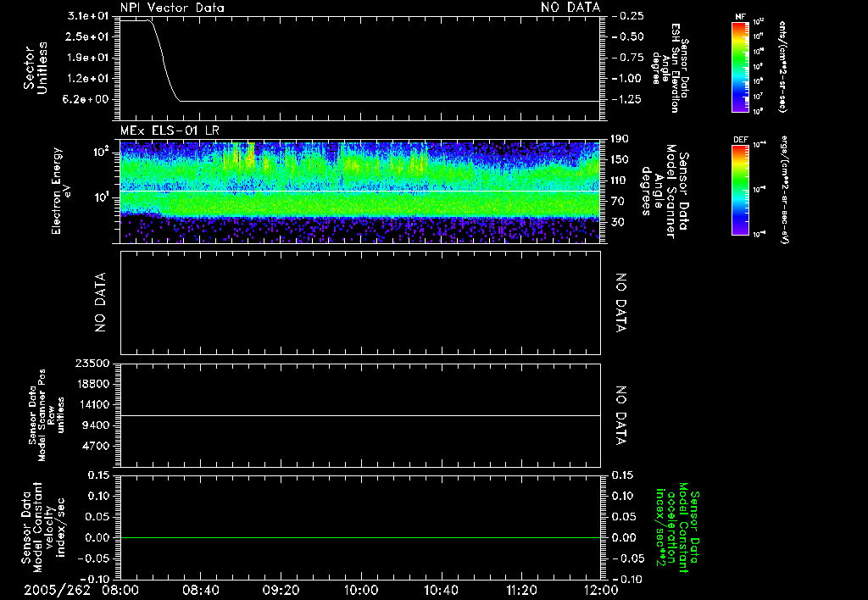Click the 10:00 time axis label

click(x=361, y=589)
